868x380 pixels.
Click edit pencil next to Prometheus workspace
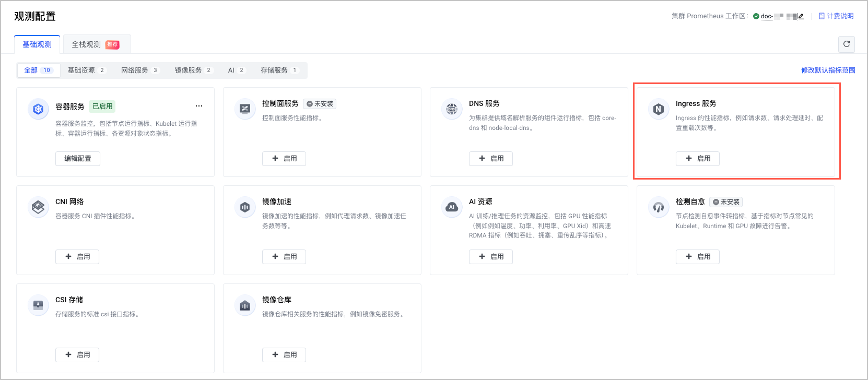point(801,16)
